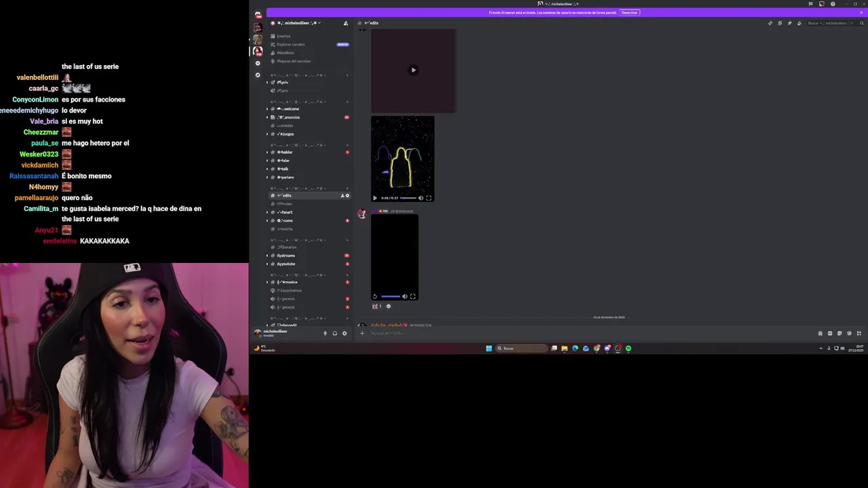Expand threads of the streams channel
This screenshot has width=868, height=488.
[267, 256]
